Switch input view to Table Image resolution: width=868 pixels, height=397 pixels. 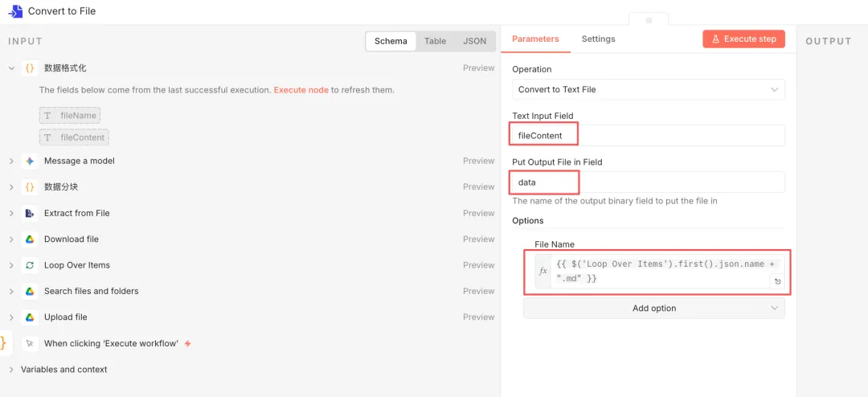(x=435, y=41)
